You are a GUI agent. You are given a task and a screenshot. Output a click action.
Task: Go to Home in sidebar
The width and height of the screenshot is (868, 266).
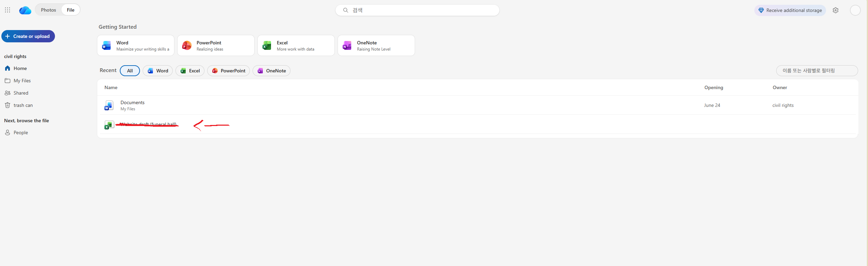point(20,68)
